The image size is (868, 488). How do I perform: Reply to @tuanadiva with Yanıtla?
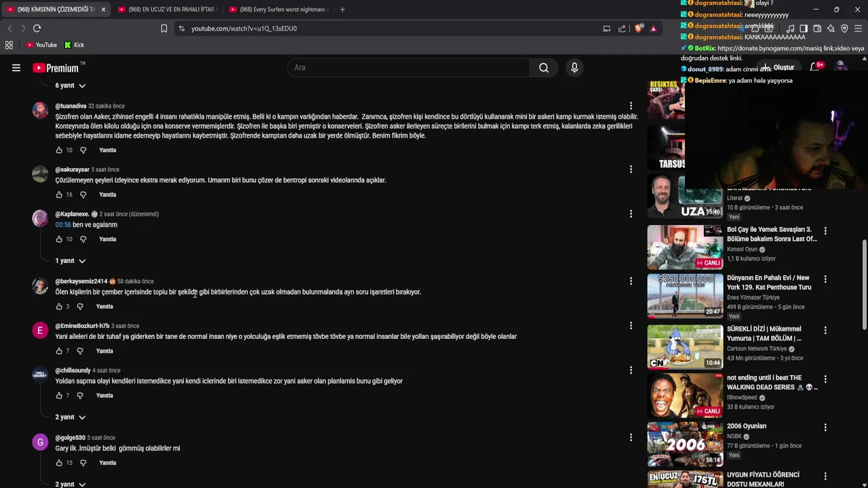[x=108, y=150]
